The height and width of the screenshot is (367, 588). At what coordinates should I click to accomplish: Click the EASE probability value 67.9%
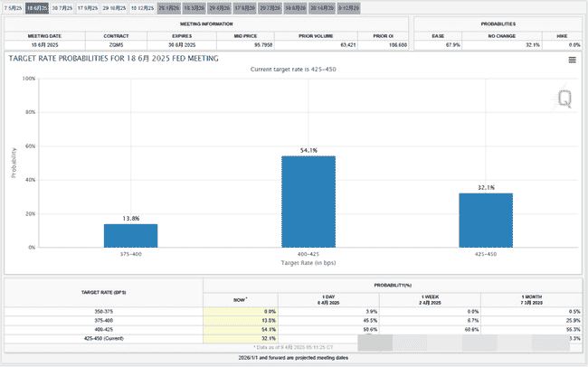[x=440, y=43]
